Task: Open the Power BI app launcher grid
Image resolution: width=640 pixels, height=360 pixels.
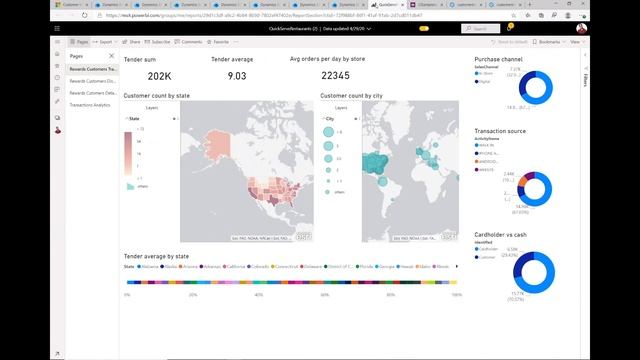Action: 57,29
